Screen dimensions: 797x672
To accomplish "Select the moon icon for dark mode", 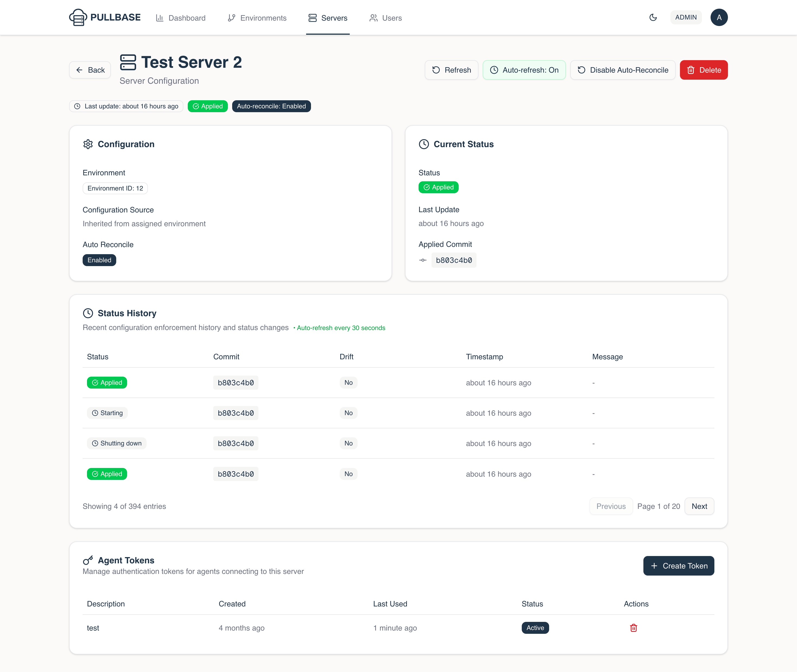I will [653, 17].
